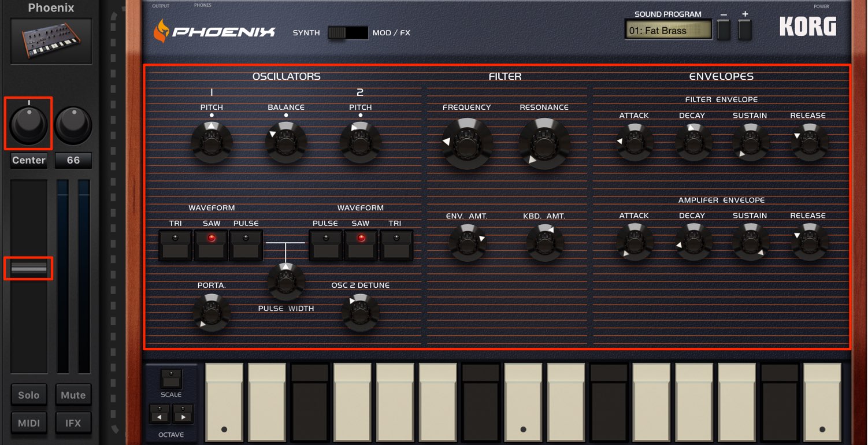This screenshot has height=445, width=868.
Task: Click the RESONANCE knob
Action: click(544, 143)
